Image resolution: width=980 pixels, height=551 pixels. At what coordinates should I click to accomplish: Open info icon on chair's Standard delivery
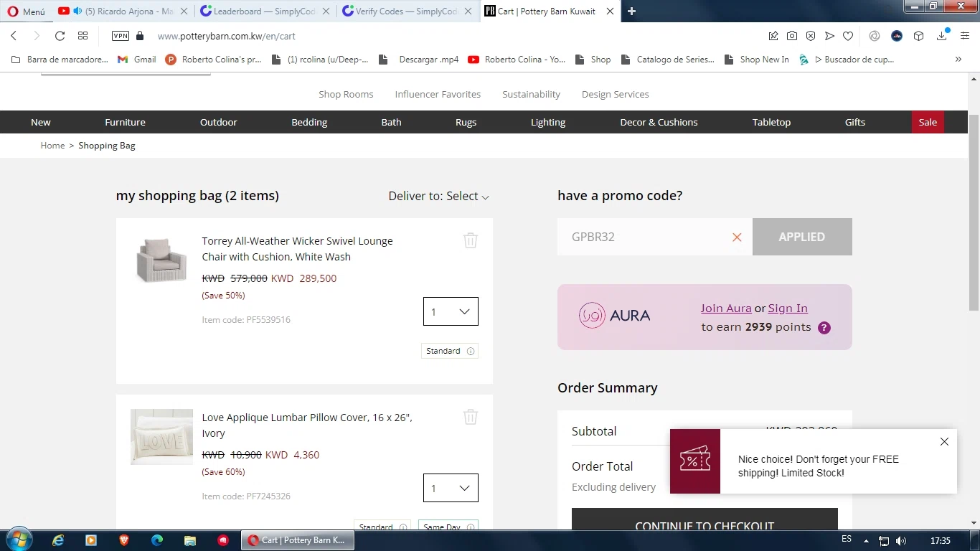click(x=471, y=351)
